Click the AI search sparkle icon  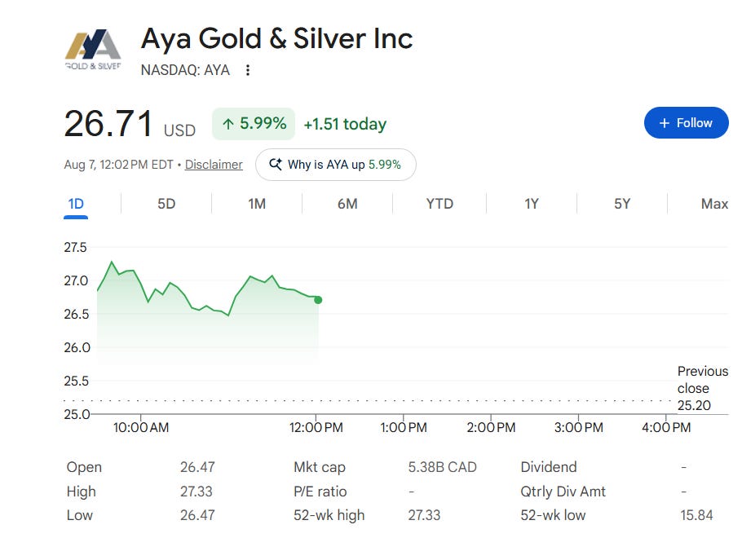coord(276,164)
